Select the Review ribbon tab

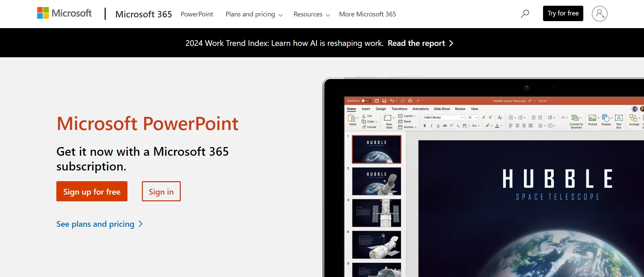(x=460, y=109)
